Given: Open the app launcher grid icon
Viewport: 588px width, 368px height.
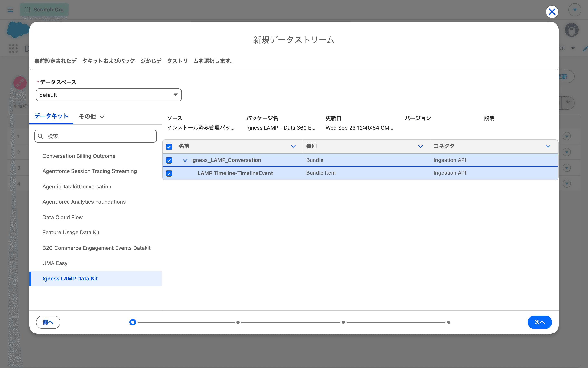Looking at the screenshot, I should [x=13, y=48].
